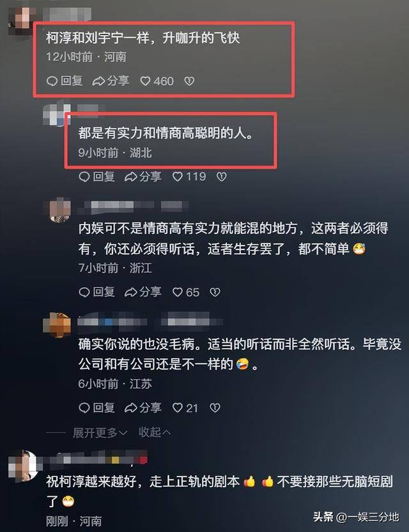This screenshot has height=532, width=409.
Task: Like the comment with 460 likes
Action: coord(157,81)
